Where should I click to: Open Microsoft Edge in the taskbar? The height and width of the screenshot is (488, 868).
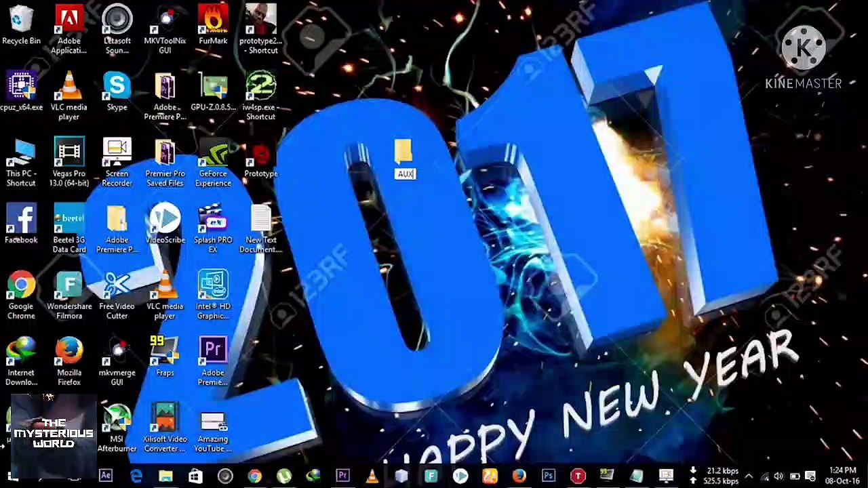click(x=136, y=476)
